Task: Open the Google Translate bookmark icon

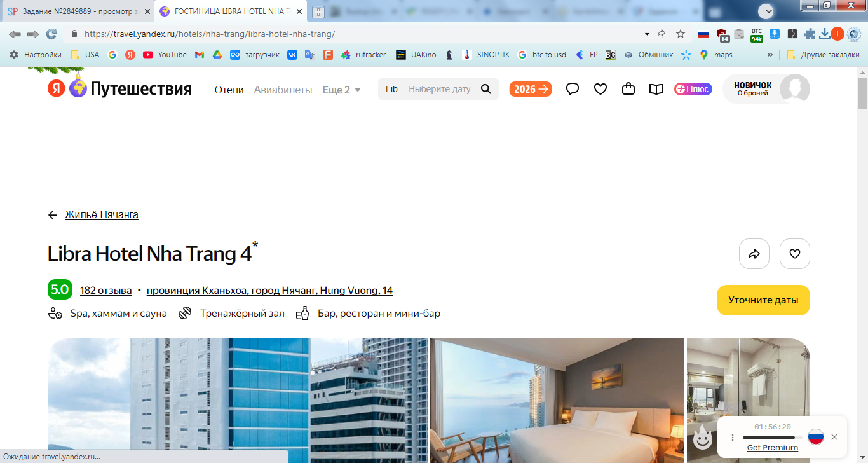Action: (x=309, y=55)
